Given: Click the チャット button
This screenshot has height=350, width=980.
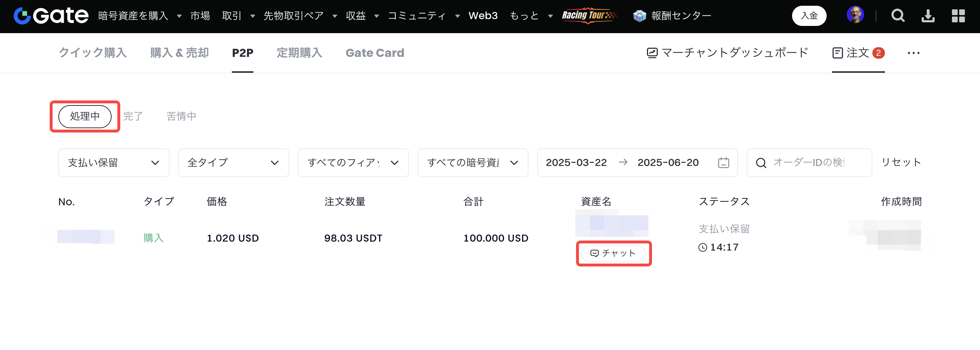Looking at the screenshot, I should point(613,253).
